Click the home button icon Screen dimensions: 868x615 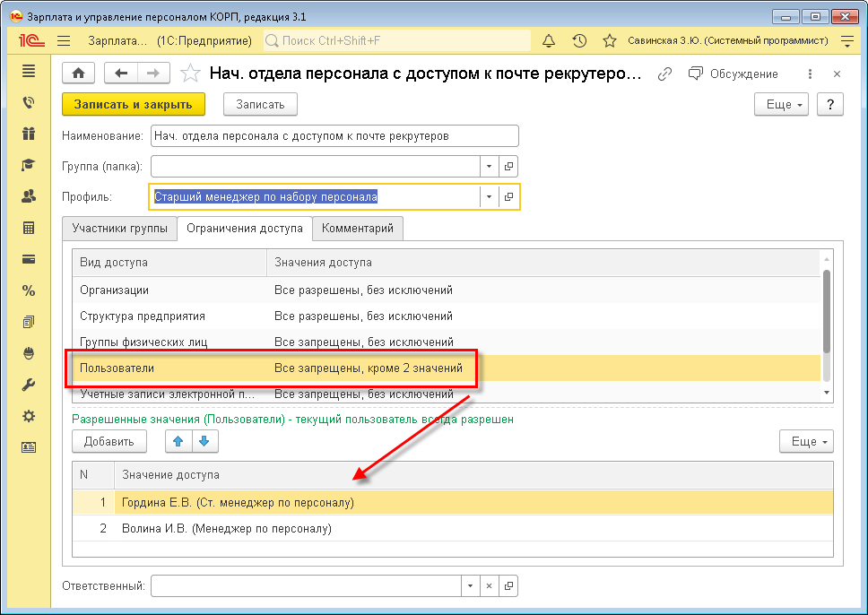[78, 74]
